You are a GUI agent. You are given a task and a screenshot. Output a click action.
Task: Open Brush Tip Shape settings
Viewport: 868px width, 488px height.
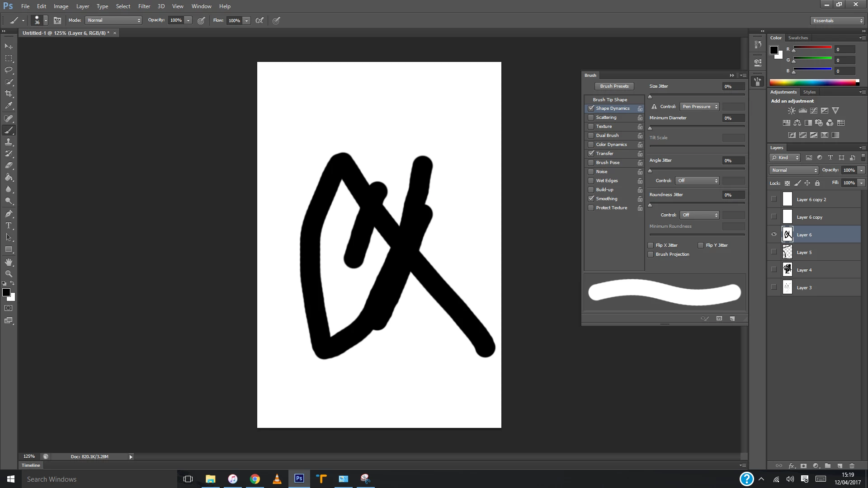tap(610, 99)
